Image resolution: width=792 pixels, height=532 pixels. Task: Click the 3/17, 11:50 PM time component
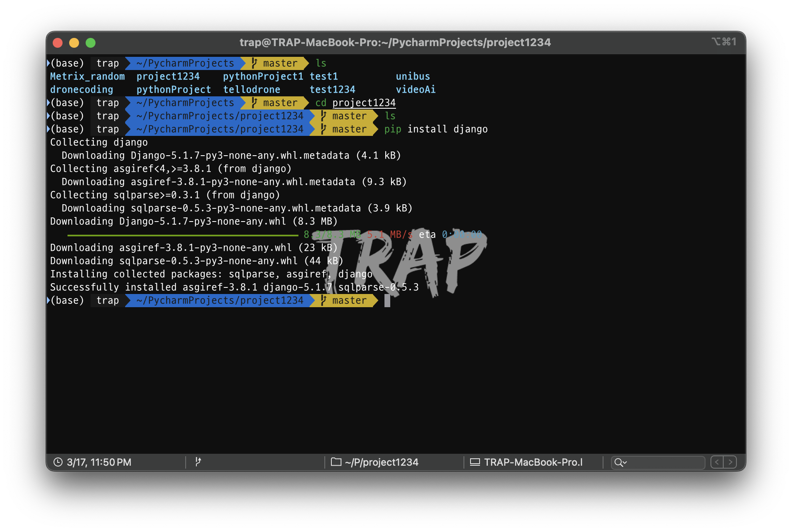click(x=99, y=462)
